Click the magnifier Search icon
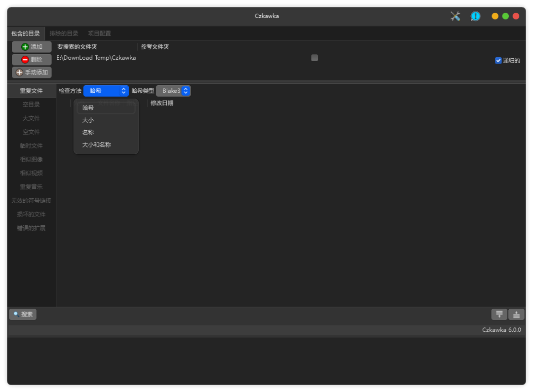Image resolution: width=533 pixels, height=392 pixels. [16, 314]
